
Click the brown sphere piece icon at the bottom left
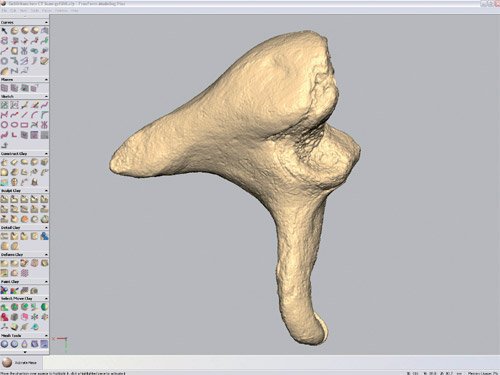click(7, 362)
